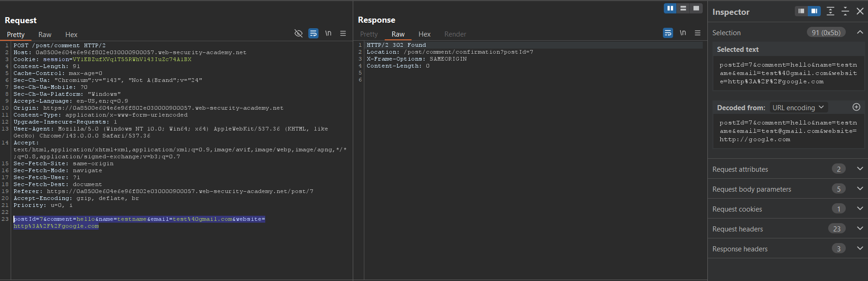This screenshot has height=281, width=868.
Task: Click the Content-Type header line
Action: coord(100,115)
